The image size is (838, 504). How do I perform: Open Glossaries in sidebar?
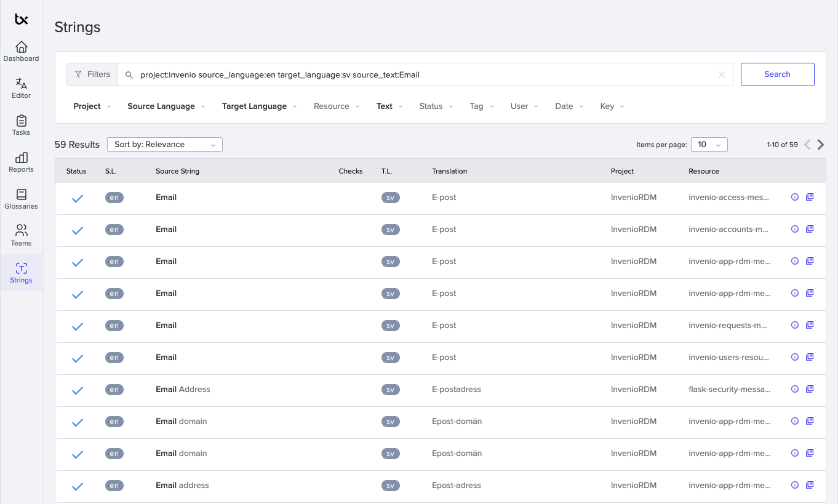coord(21,199)
